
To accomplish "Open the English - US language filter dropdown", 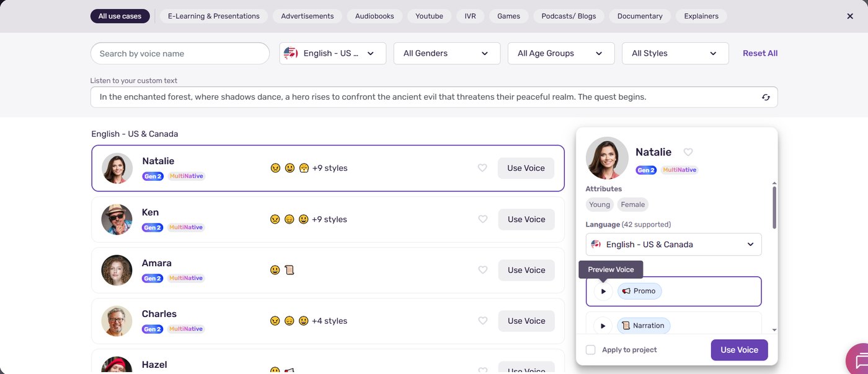I will 333,53.
